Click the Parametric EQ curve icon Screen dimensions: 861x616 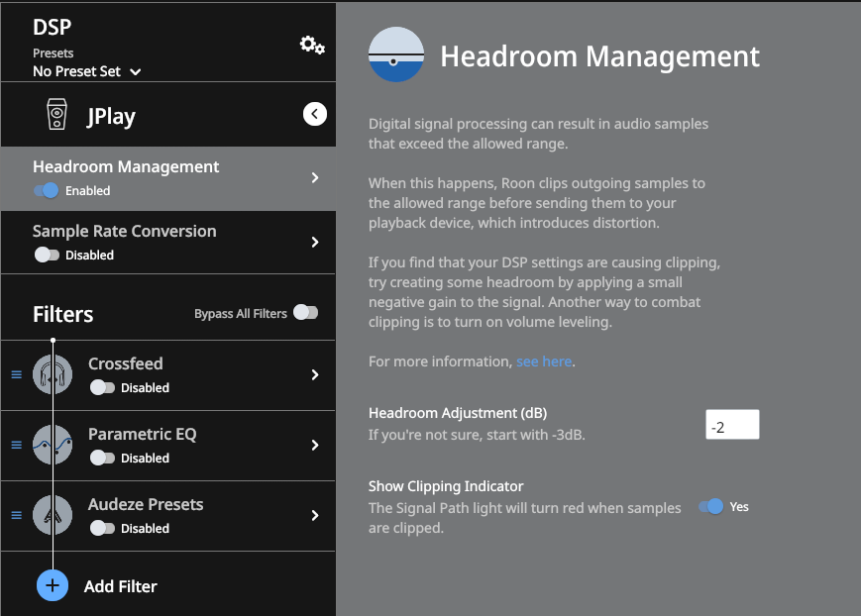(52, 445)
